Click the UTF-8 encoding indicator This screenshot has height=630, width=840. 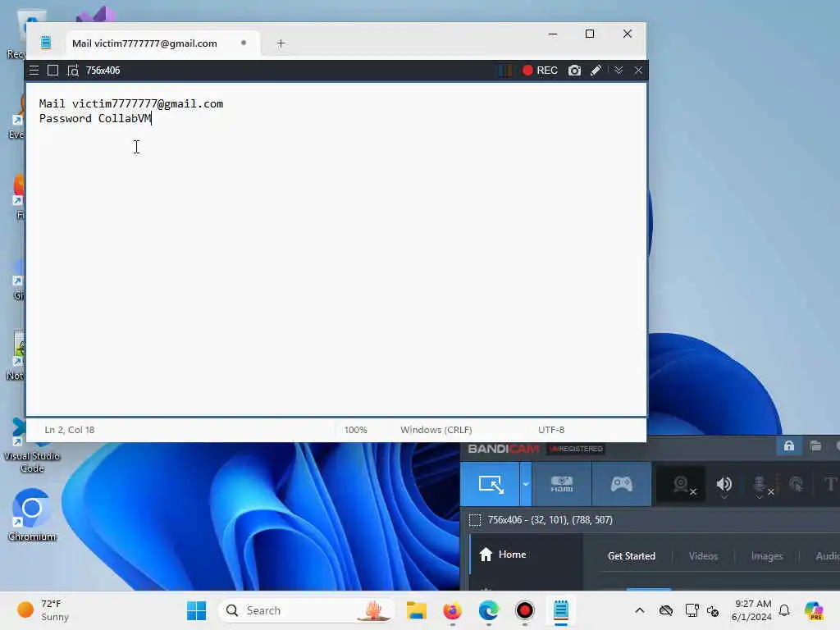pyautogui.click(x=551, y=430)
